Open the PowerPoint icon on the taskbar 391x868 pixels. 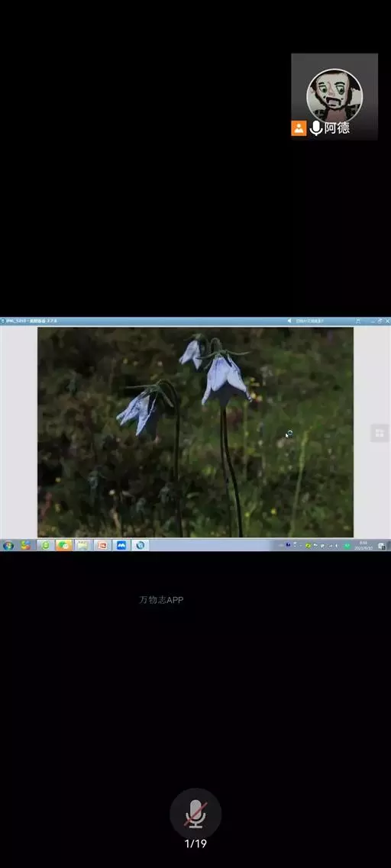102,545
